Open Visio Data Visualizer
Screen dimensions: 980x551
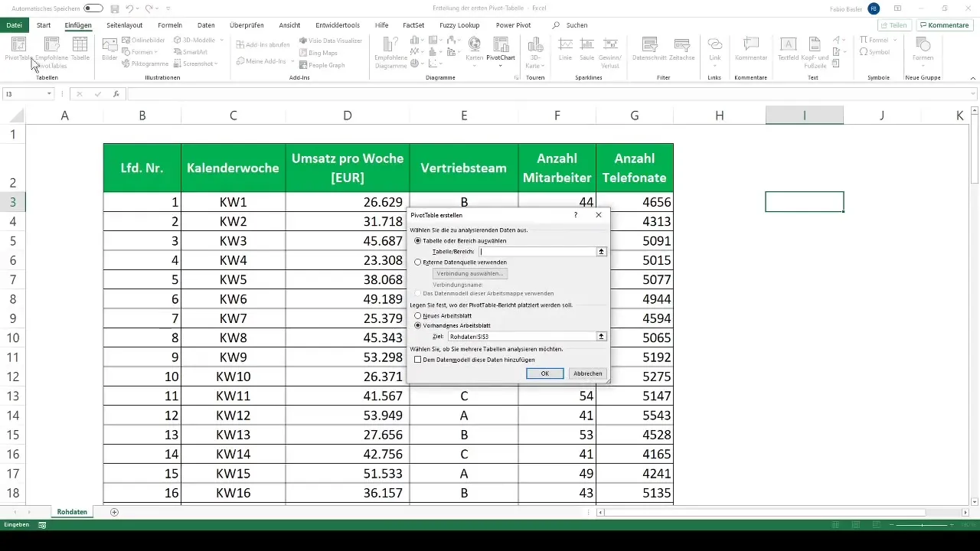click(330, 40)
